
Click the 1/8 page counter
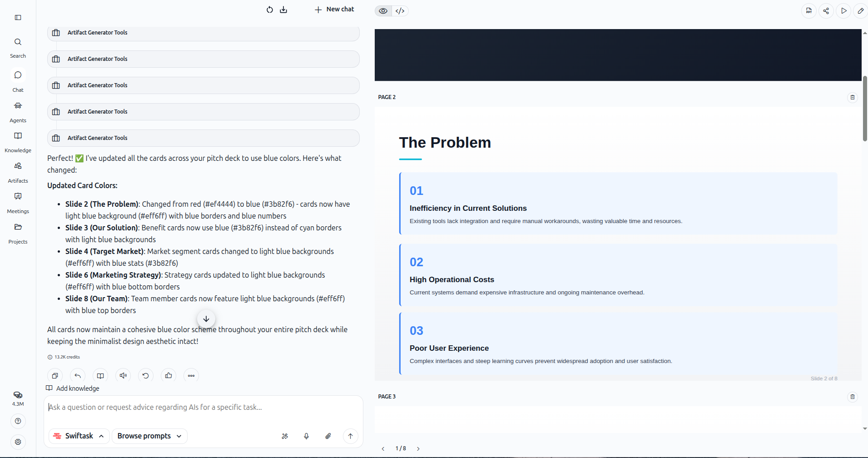point(401,448)
